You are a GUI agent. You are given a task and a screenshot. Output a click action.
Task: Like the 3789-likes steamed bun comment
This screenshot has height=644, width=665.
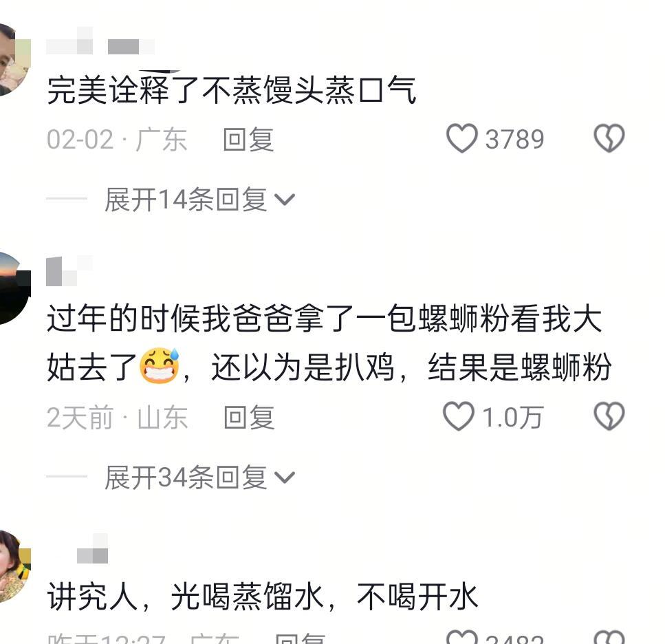pyautogui.click(x=462, y=138)
